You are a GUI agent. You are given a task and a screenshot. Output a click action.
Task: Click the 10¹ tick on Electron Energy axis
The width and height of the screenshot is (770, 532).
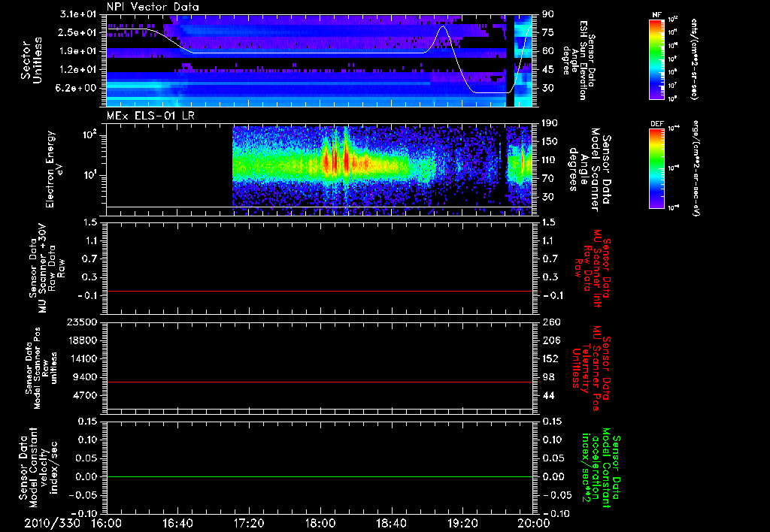coord(89,175)
